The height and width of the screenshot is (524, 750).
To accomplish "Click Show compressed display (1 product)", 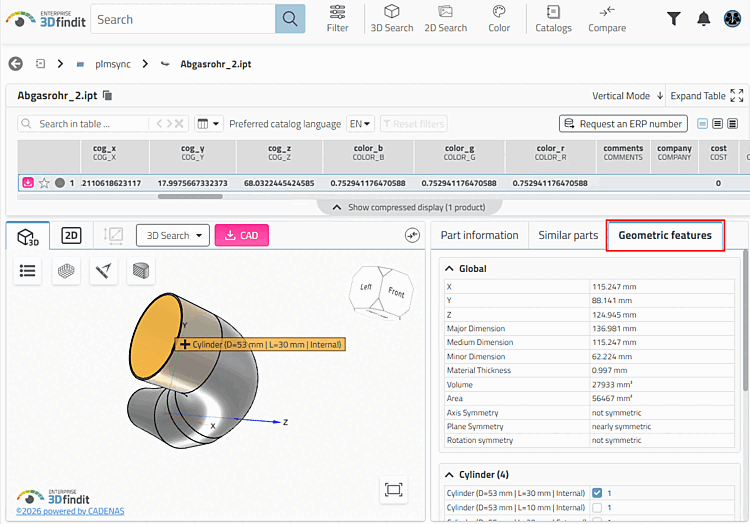I will 409,207.
